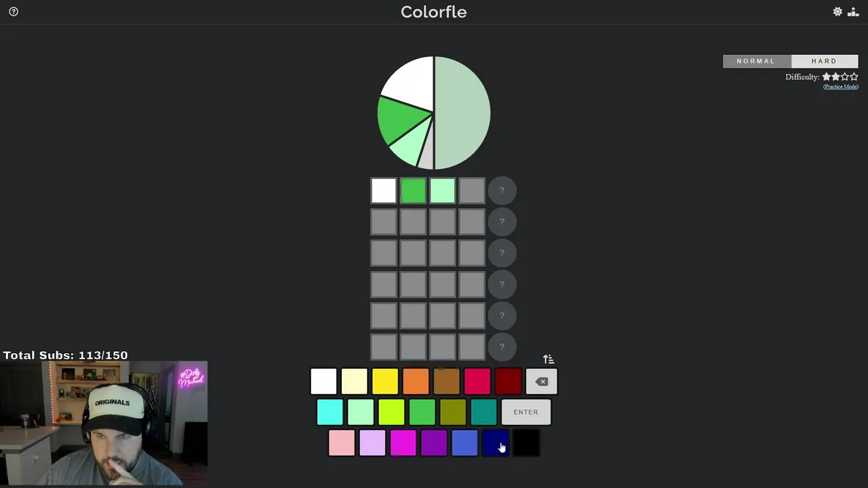Open the Practice Mode link

pyautogui.click(x=840, y=87)
